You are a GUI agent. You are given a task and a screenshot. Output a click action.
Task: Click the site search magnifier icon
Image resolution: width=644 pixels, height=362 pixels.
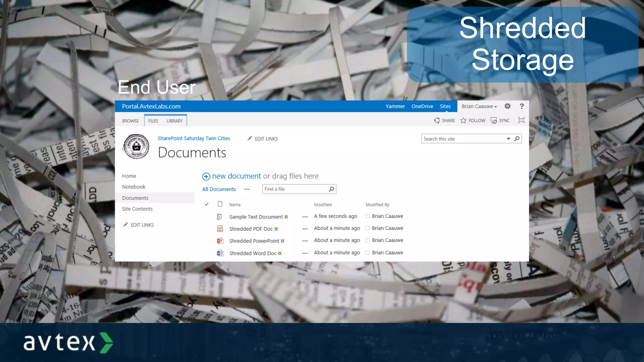[517, 139]
